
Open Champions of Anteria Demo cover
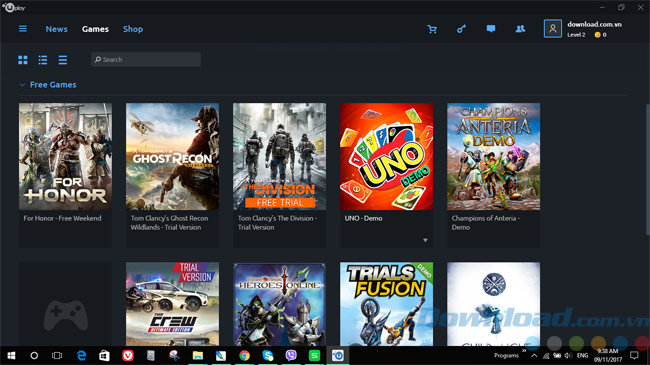click(x=493, y=156)
